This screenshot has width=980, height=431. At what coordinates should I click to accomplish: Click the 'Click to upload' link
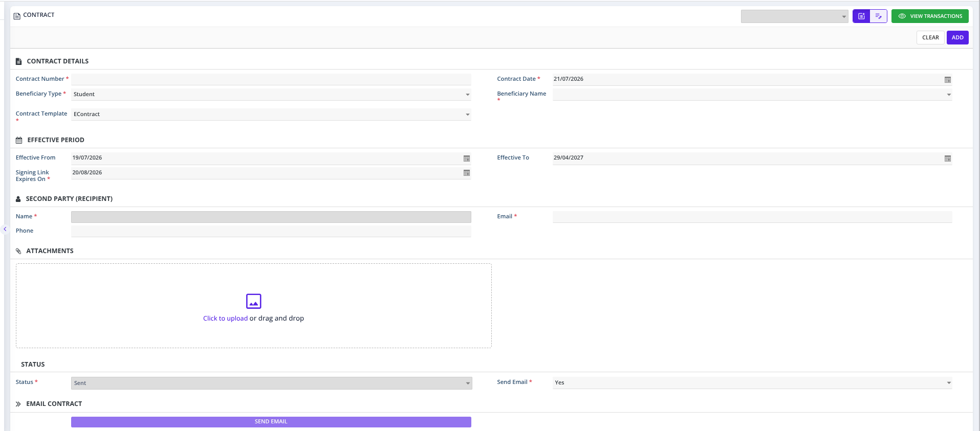[x=225, y=319]
